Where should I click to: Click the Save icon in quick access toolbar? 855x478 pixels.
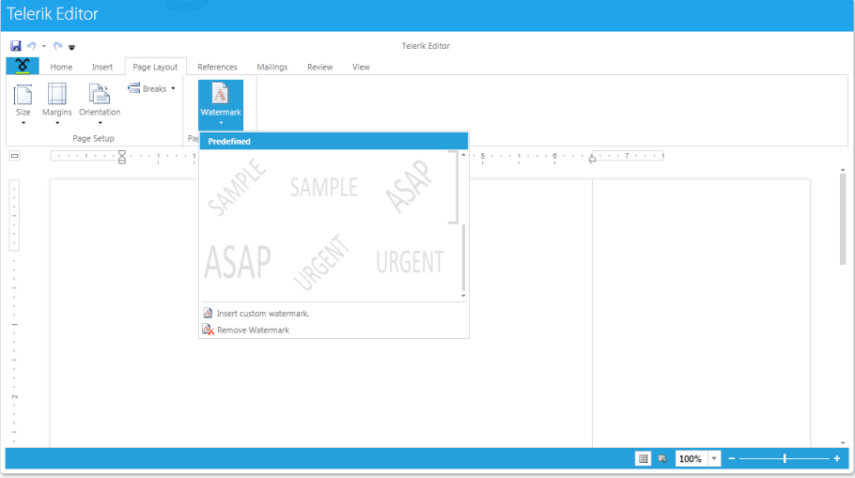(15, 46)
